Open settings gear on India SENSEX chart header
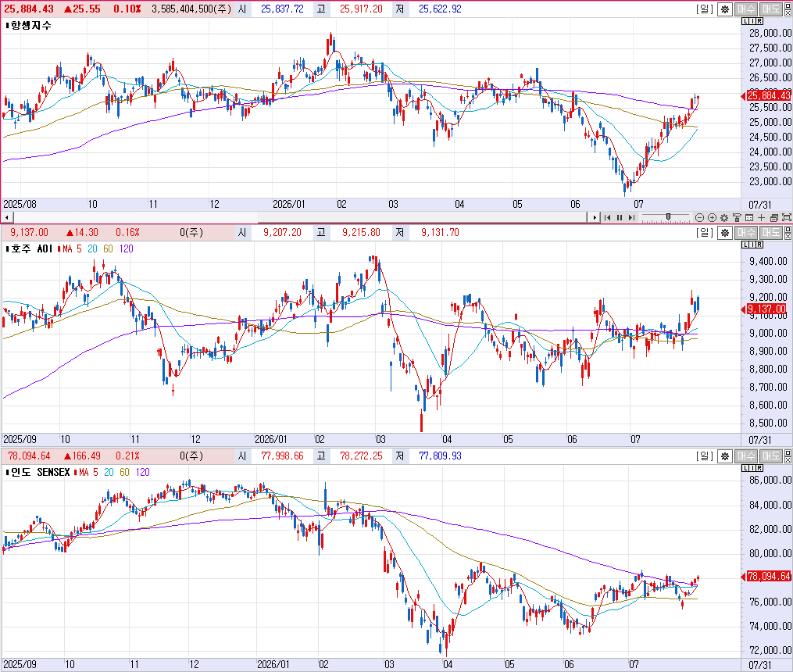The height and width of the screenshot is (672, 793). click(x=725, y=456)
